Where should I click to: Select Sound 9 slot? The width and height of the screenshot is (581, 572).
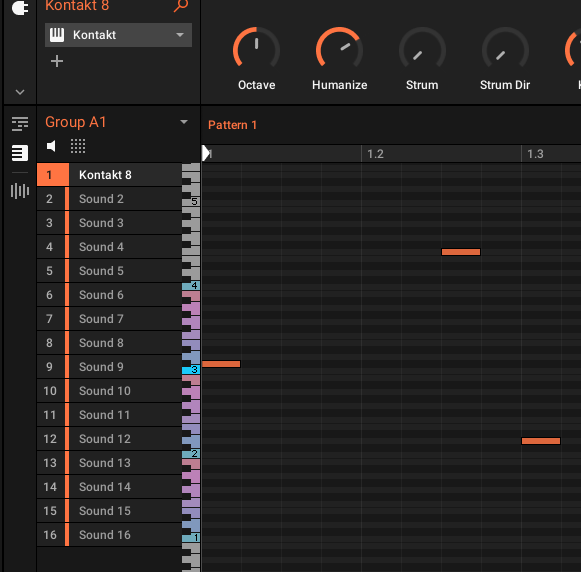[109, 367]
